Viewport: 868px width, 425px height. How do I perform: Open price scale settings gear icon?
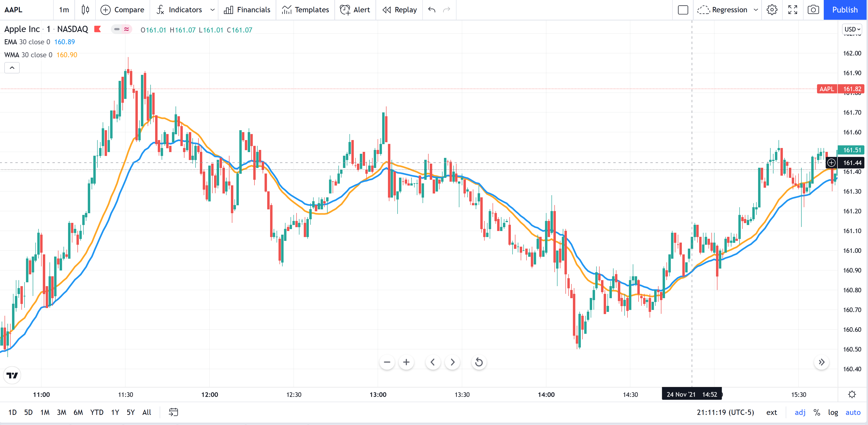pyautogui.click(x=852, y=394)
